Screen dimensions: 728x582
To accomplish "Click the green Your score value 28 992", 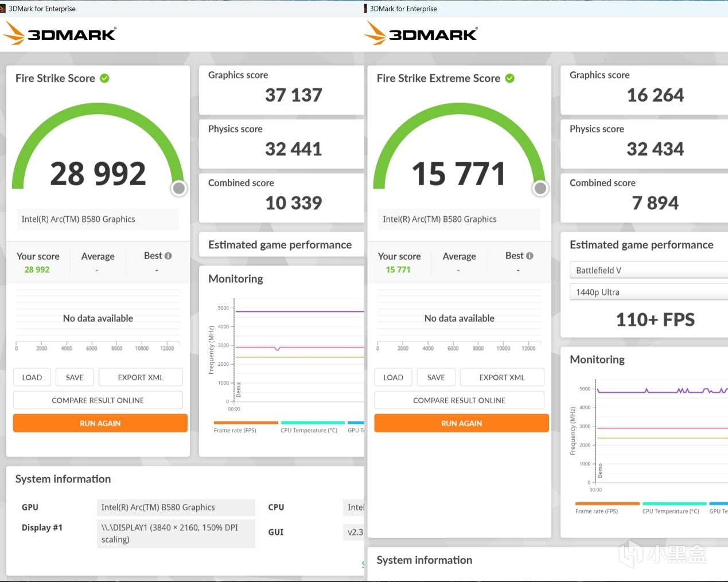I will click(x=37, y=269).
